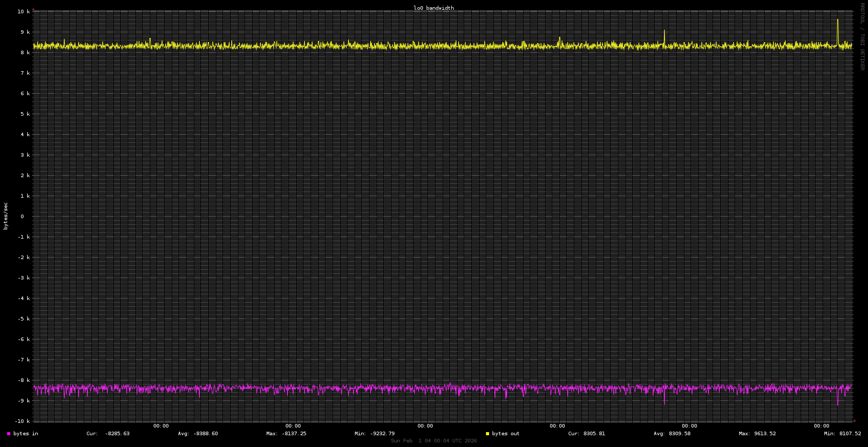Select the RRDTOOL / TOBI OETIKER watermark
Image resolution: width=868 pixels, height=447 pixels.
[x=862, y=36]
